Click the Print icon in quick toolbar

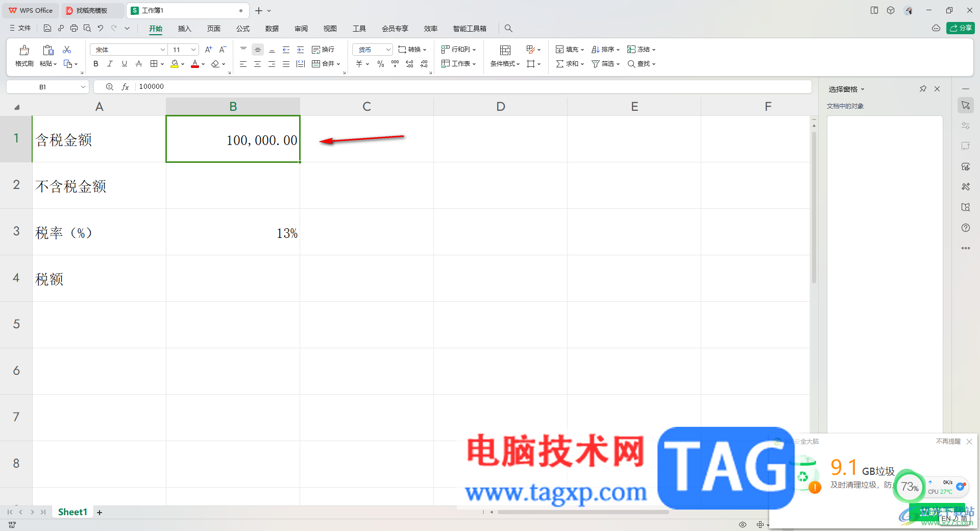click(74, 28)
